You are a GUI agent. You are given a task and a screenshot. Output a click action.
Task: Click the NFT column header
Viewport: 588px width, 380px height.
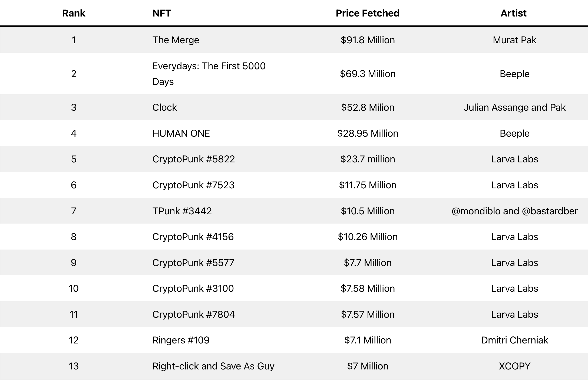coord(162,13)
